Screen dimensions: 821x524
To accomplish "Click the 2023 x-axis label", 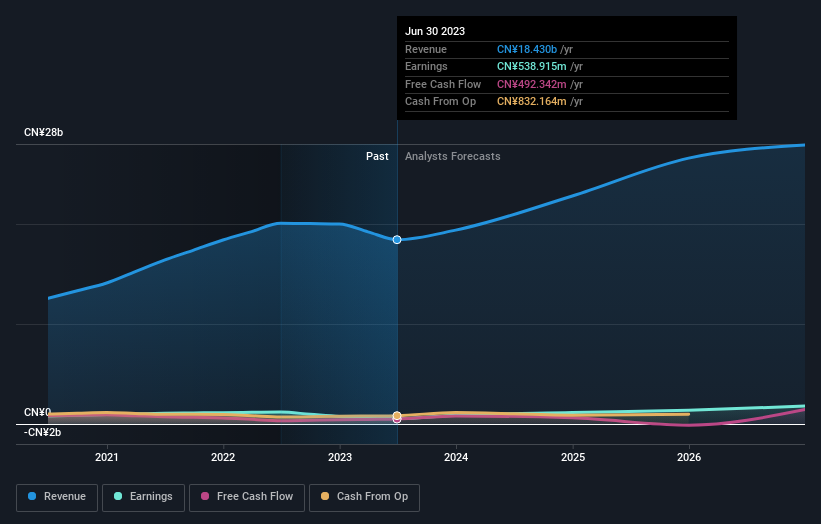I will 340,457.
